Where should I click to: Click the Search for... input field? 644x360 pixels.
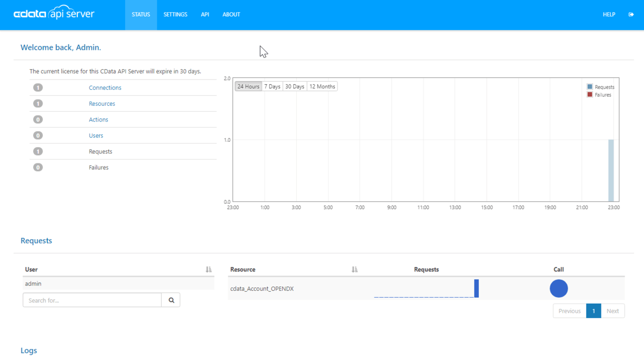coord(92,300)
